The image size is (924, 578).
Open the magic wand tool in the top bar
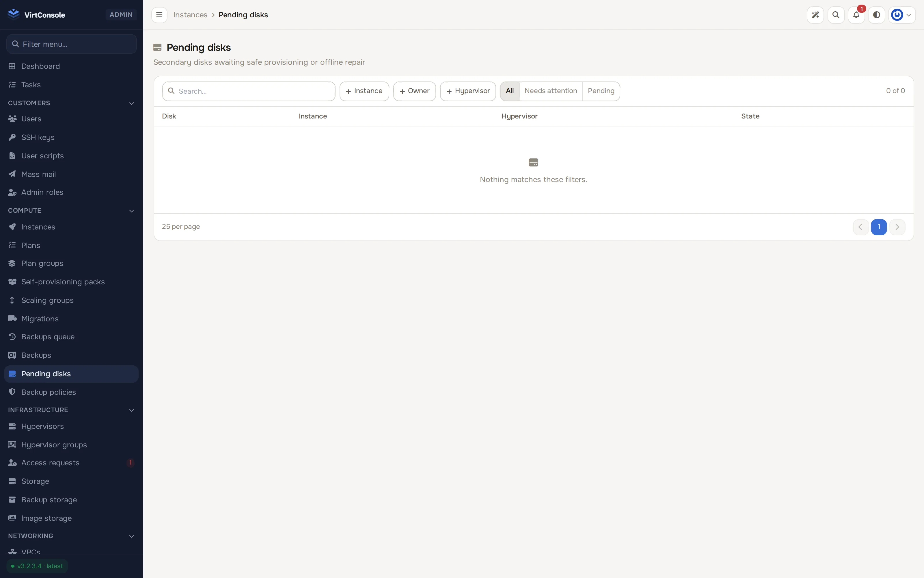click(x=815, y=15)
